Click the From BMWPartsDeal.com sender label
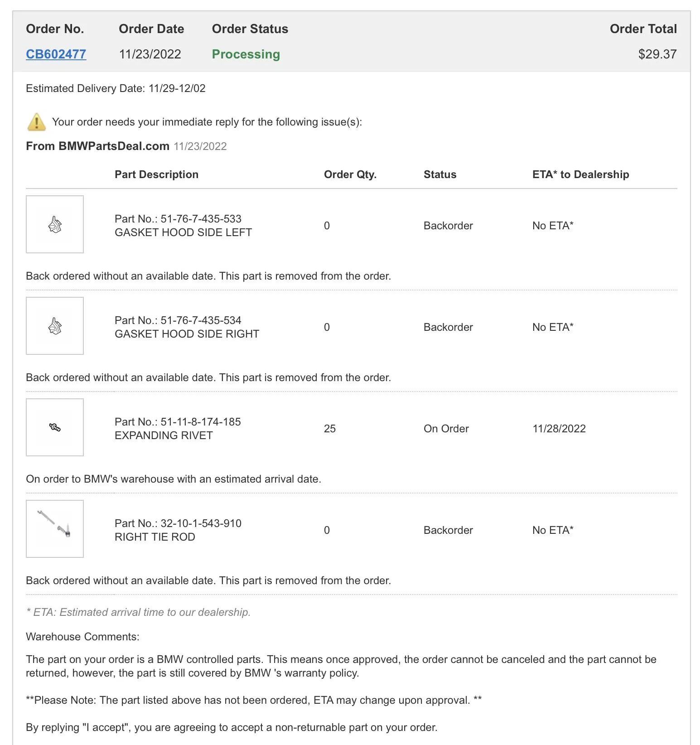 click(x=97, y=146)
